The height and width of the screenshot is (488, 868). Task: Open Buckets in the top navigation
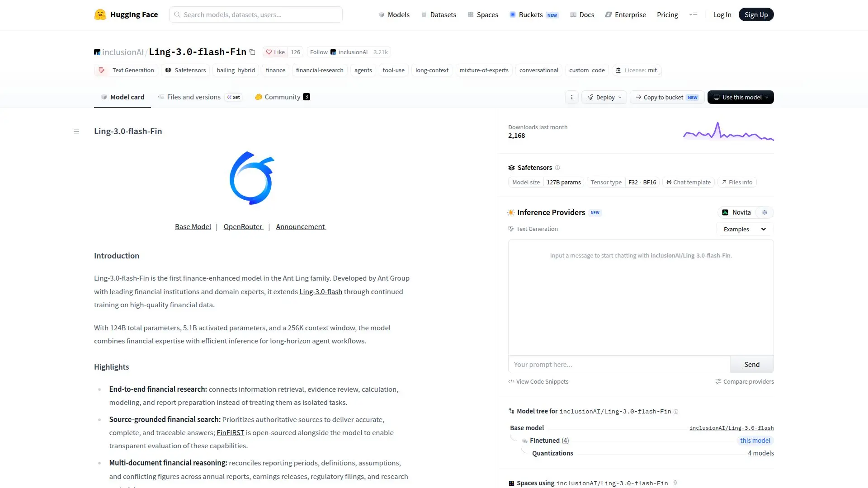click(x=534, y=14)
